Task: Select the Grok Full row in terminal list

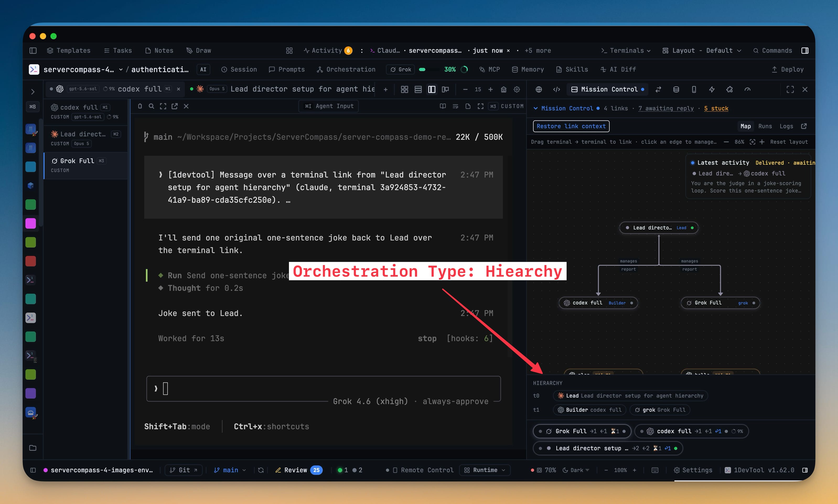Action: click(x=86, y=165)
